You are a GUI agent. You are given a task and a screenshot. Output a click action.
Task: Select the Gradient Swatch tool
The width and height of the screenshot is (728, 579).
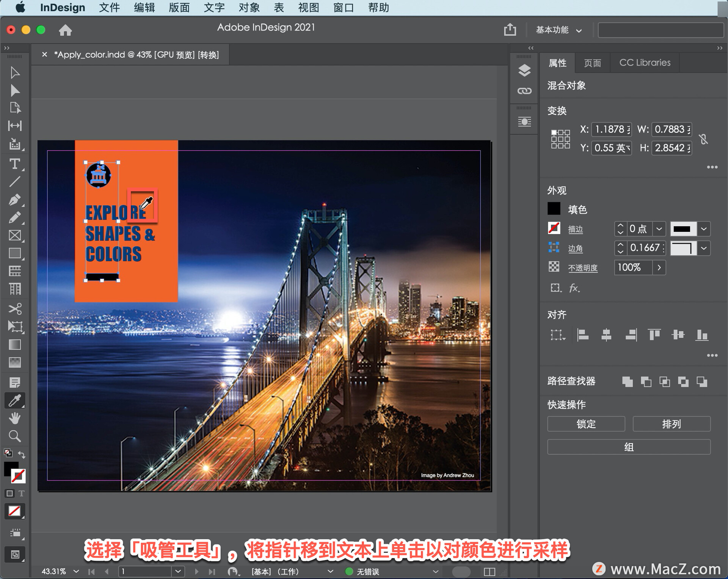point(14,345)
